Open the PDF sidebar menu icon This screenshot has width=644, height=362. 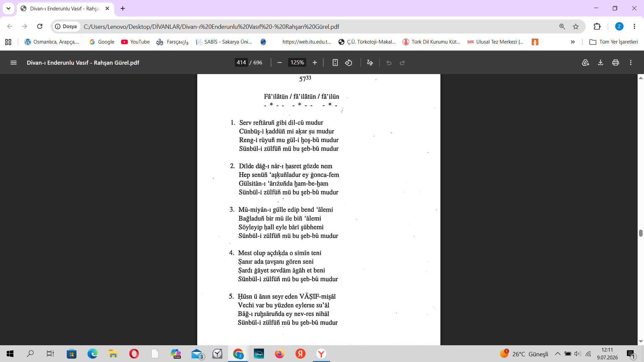point(13,63)
